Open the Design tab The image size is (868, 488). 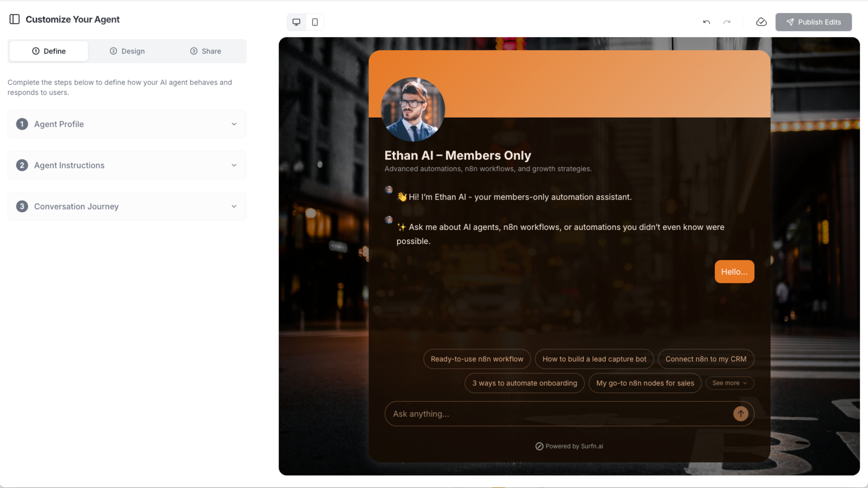pos(127,51)
